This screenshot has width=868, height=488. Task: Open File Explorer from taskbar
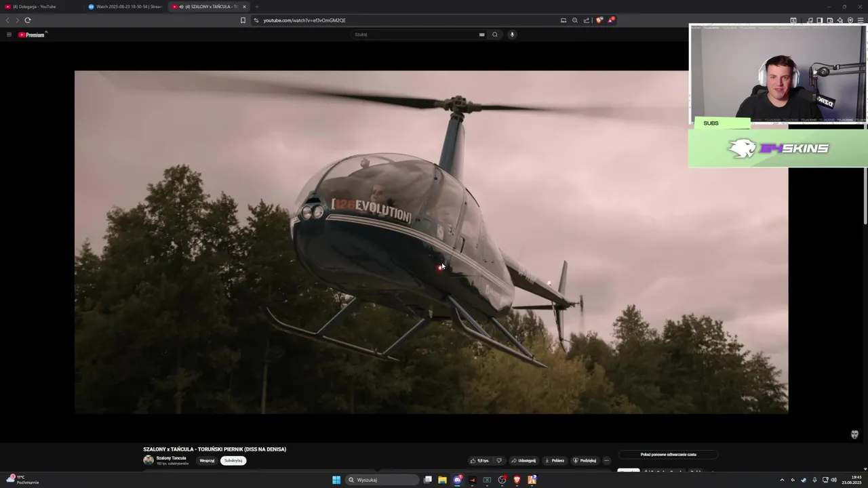(442, 480)
